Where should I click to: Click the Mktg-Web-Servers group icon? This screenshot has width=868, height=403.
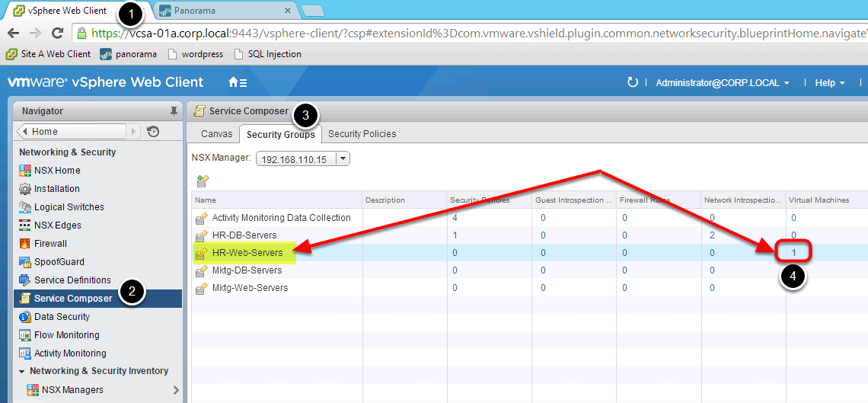tap(202, 289)
